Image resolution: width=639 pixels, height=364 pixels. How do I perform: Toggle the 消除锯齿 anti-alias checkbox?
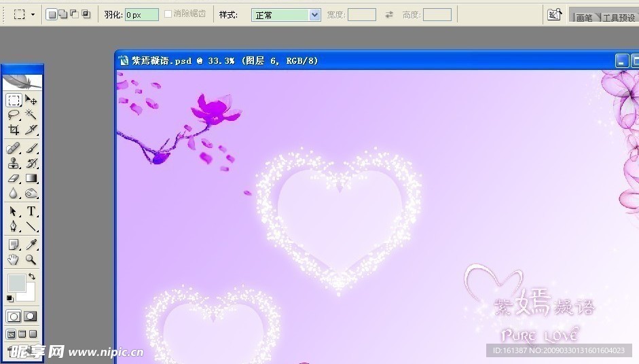point(168,14)
